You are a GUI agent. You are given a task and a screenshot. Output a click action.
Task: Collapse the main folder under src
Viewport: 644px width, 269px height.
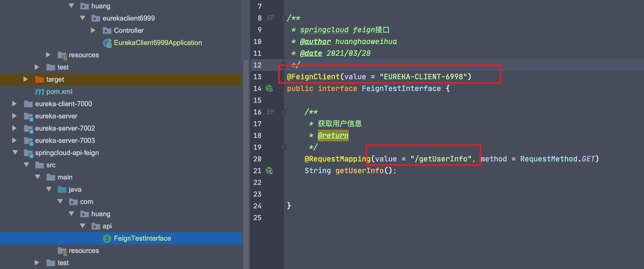coord(37,177)
